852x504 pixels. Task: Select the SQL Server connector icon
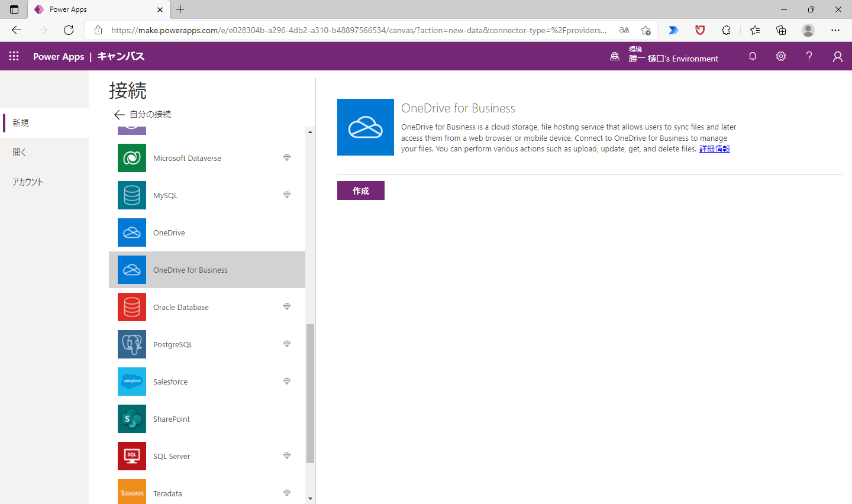click(x=132, y=456)
